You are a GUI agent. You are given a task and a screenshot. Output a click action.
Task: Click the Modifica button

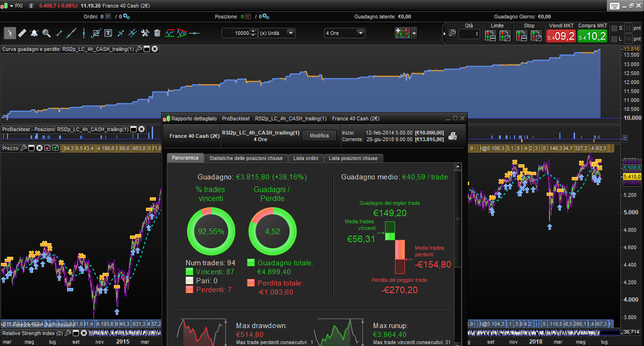click(x=319, y=135)
